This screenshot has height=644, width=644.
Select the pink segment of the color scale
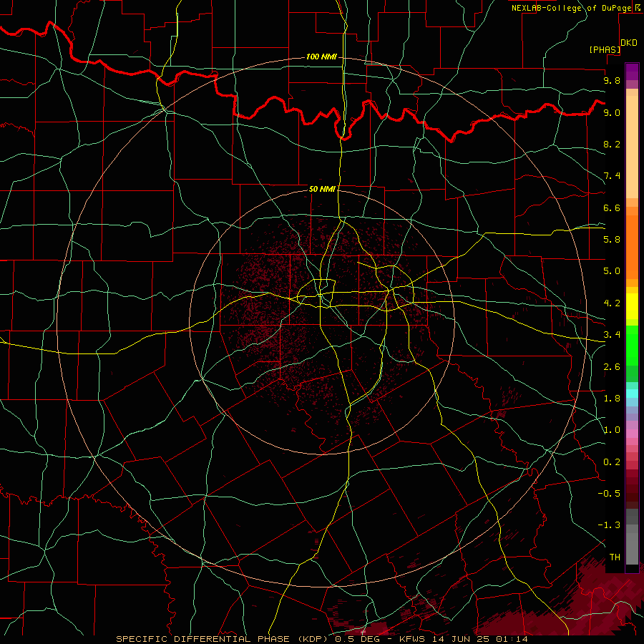pos(632,434)
